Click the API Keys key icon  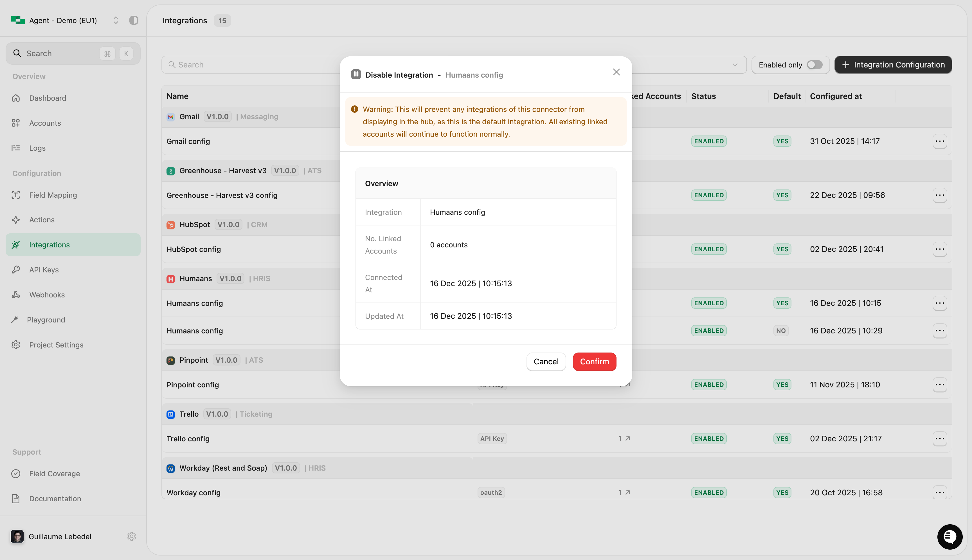coord(16,270)
